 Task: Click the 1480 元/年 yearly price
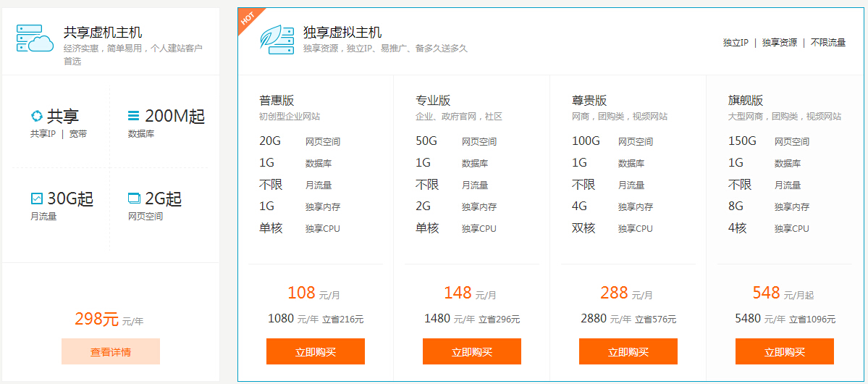pos(450,319)
